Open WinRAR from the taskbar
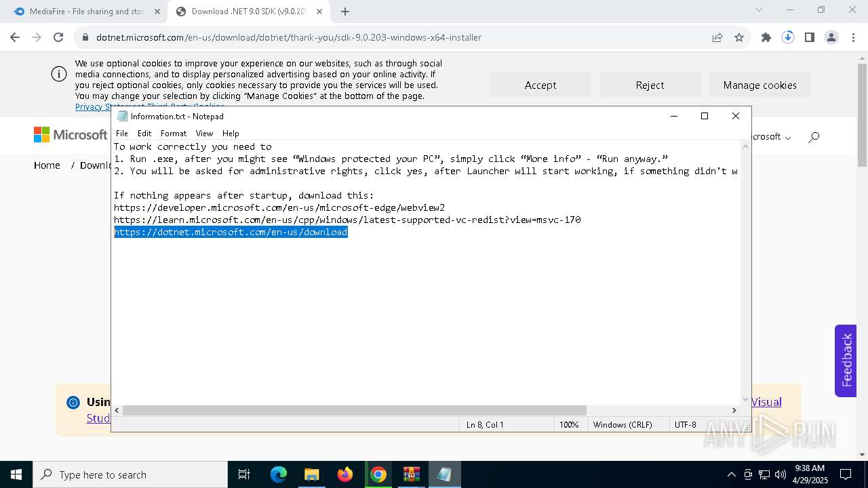This screenshot has width=868, height=488. click(412, 474)
